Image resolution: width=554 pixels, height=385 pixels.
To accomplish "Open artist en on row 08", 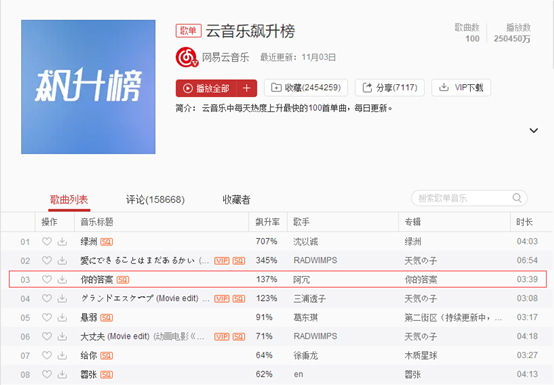I will pyautogui.click(x=298, y=374).
